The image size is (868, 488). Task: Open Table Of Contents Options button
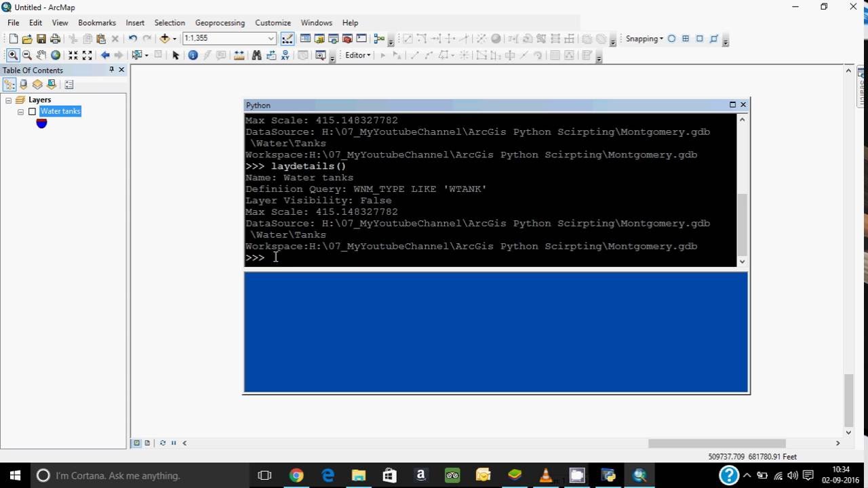pyautogui.click(x=69, y=85)
